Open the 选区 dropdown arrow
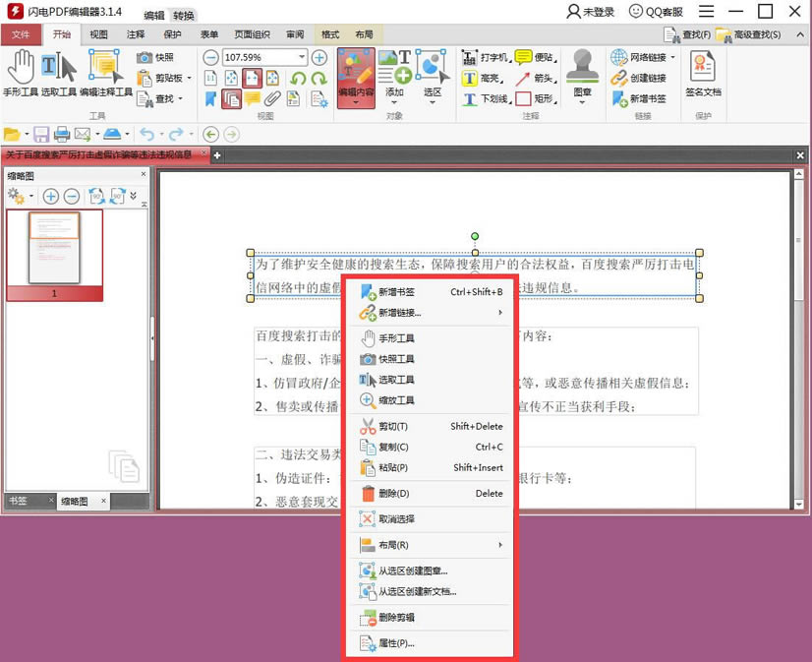The width and height of the screenshot is (812, 662). pos(433,101)
